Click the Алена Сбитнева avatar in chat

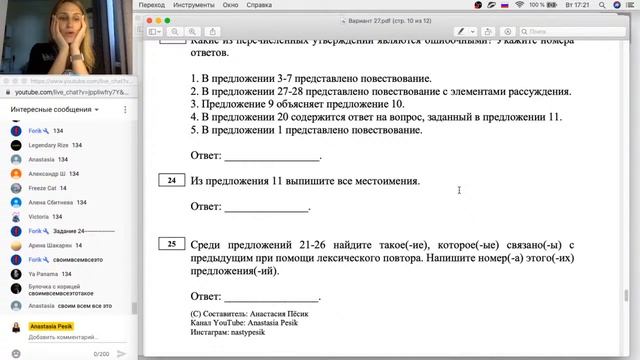(16, 202)
